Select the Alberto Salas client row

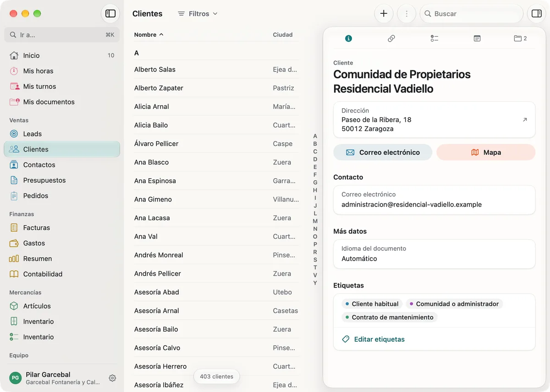(216, 70)
